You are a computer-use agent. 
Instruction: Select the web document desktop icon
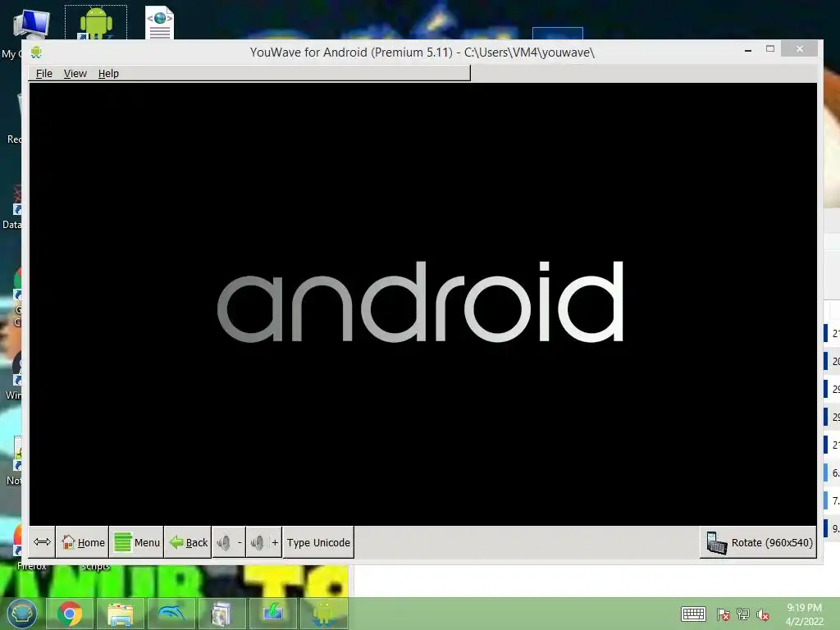pos(159,22)
